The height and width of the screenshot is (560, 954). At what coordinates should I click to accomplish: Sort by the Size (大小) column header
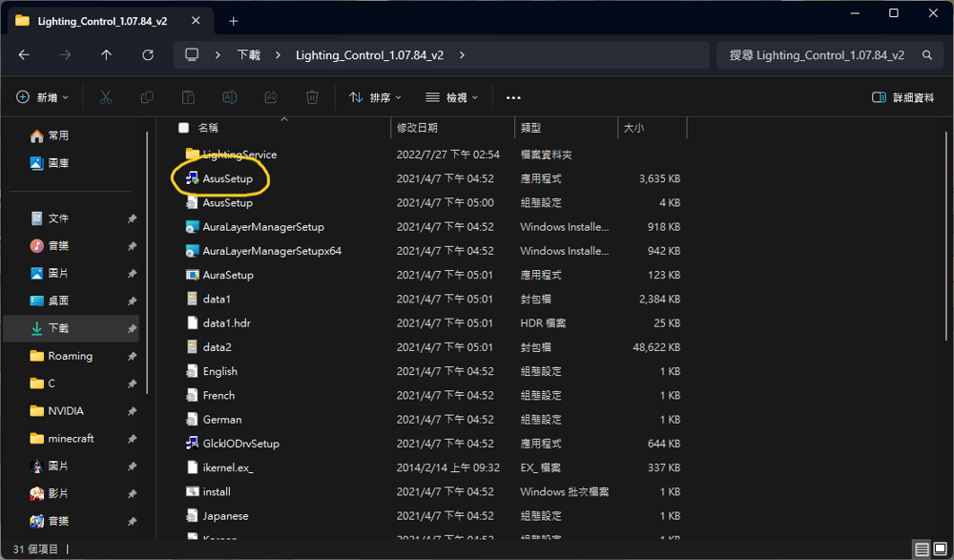tap(653, 128)
